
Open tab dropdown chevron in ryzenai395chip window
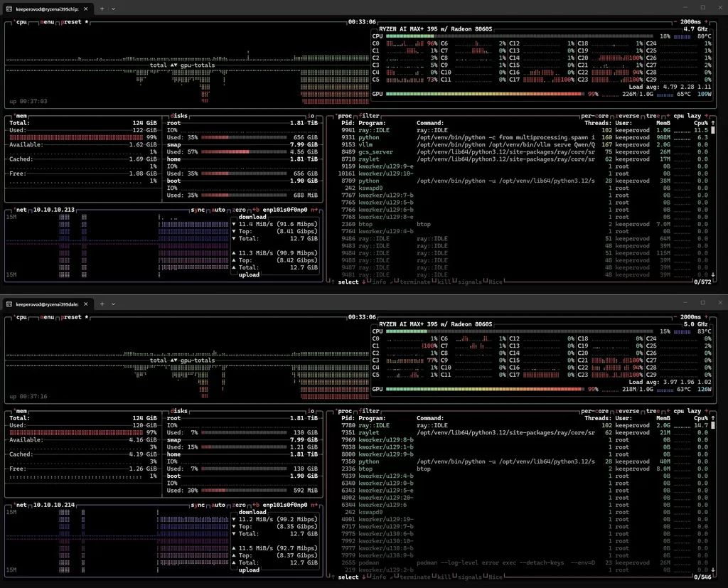click(x=113, y=9)
